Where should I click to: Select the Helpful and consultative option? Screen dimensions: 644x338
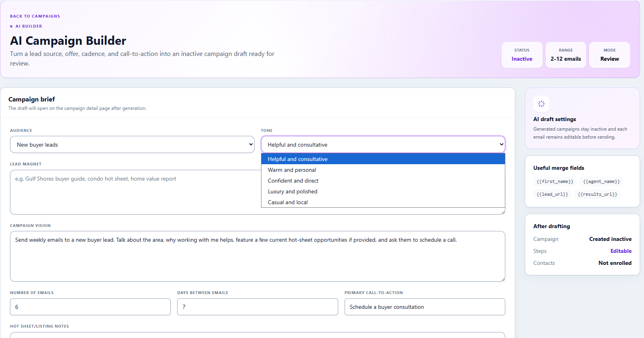pyautogui.click(x=383, y=159)
